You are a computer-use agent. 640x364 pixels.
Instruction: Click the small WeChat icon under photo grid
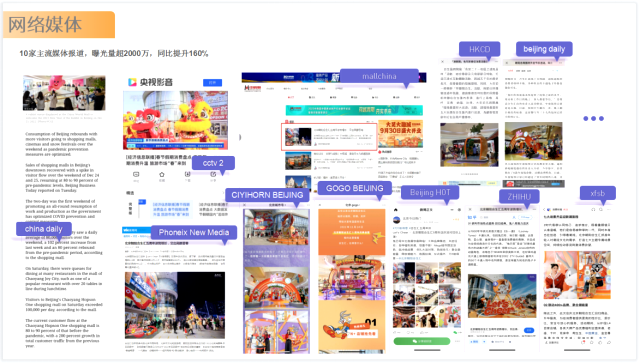point(456,333)
